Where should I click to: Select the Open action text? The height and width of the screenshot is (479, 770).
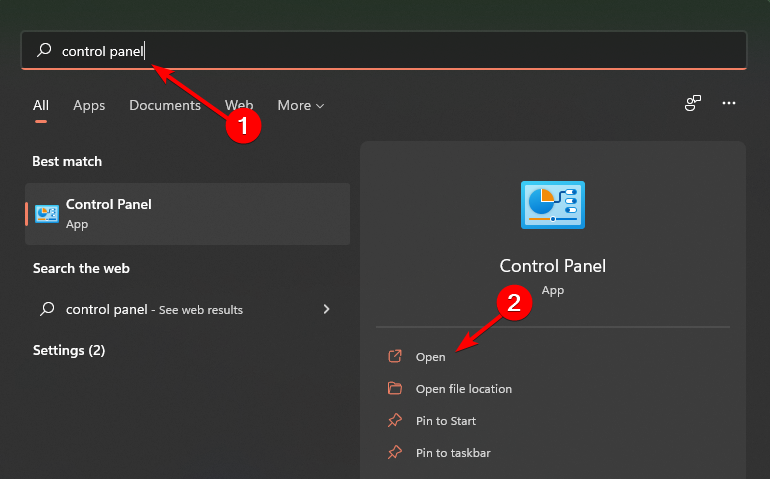[x=431, y=357]
